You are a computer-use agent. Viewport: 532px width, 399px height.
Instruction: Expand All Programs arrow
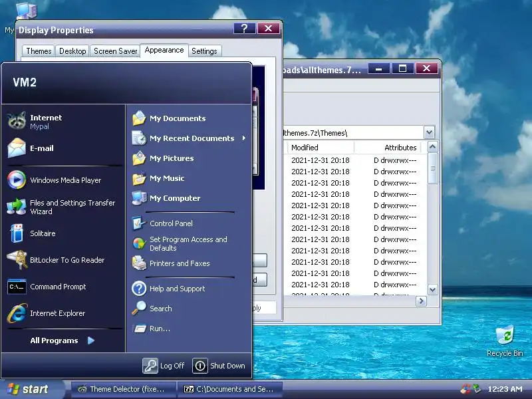[91, 340]
